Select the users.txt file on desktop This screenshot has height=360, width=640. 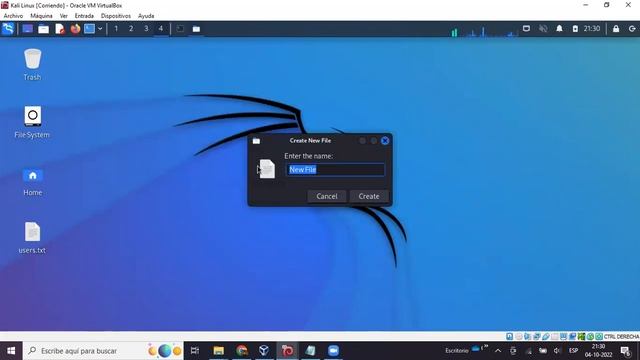(32, 238)
